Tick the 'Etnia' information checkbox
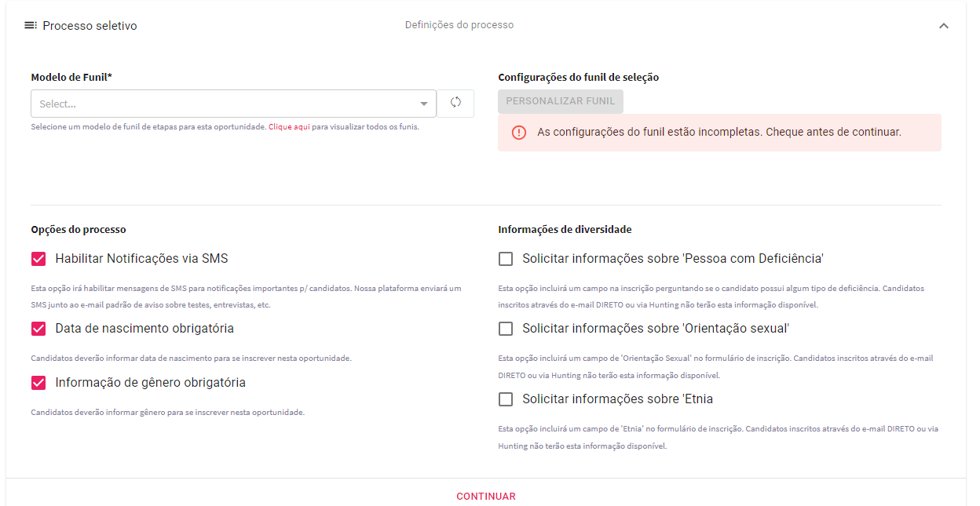This screenshot has height=506, width=980. (506, 399)
